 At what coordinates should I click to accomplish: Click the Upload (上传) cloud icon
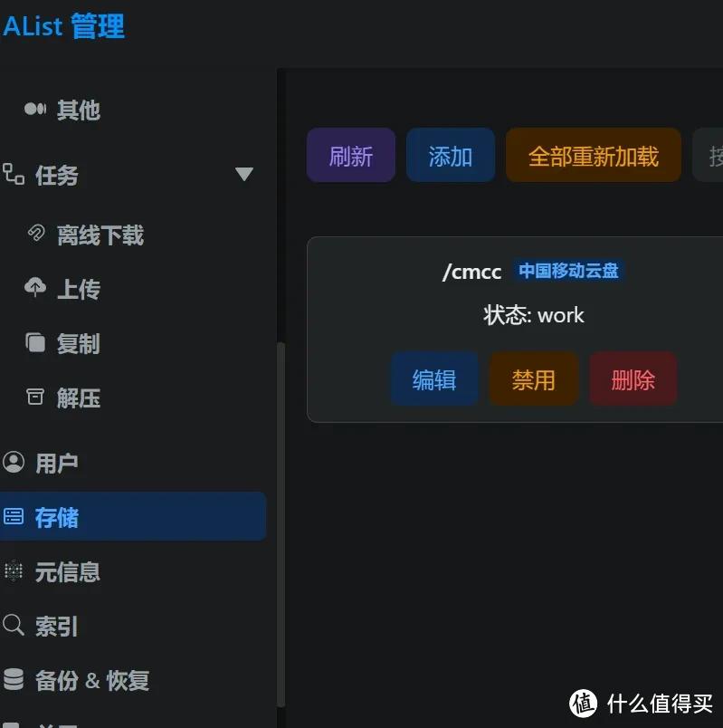click(35, 289)
